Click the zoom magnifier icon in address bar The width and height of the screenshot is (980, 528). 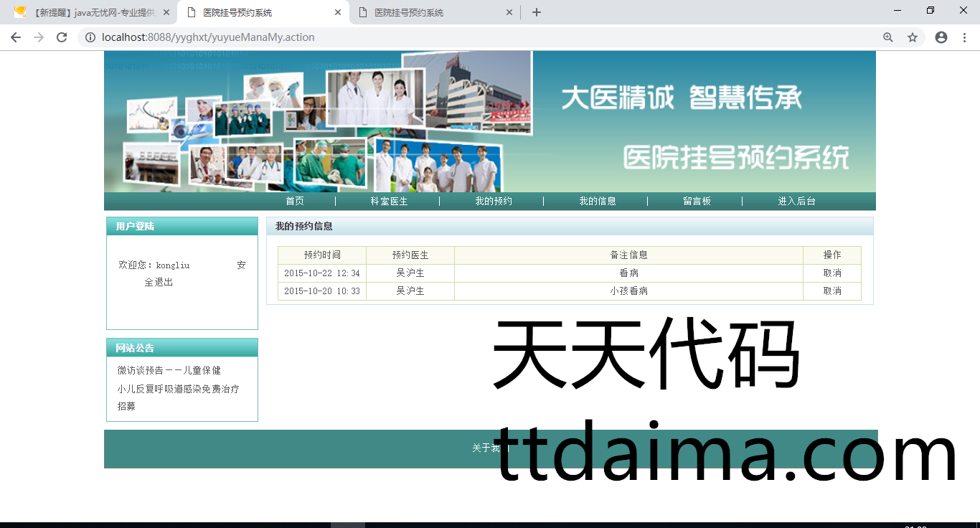click(x=888, y=37)
